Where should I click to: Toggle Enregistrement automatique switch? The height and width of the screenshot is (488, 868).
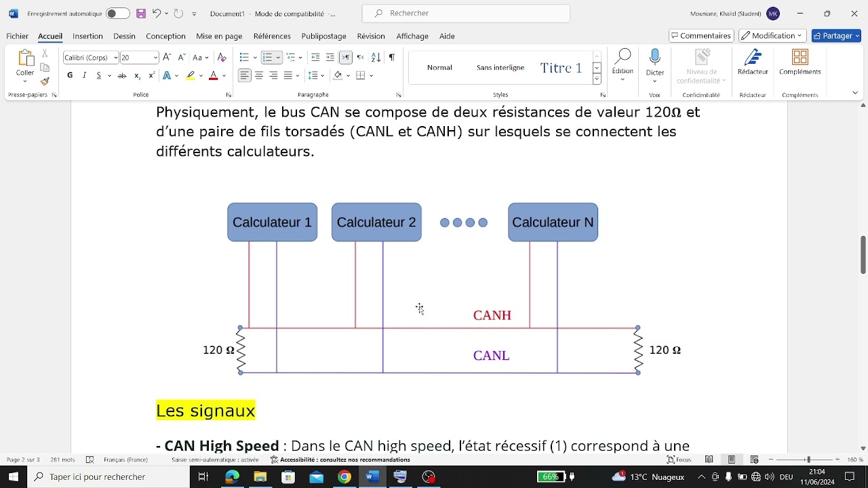117,14
